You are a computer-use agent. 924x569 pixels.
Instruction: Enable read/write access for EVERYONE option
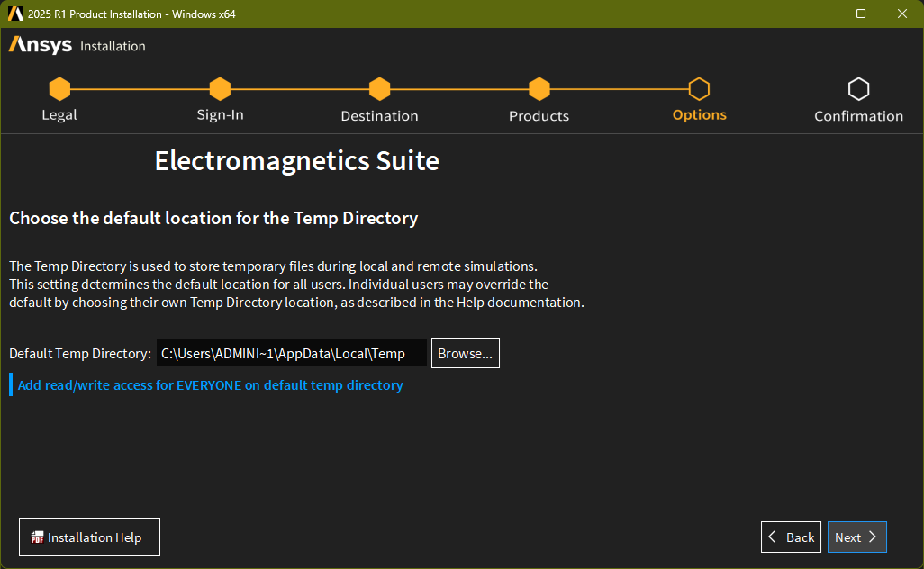tap(210, 385)
